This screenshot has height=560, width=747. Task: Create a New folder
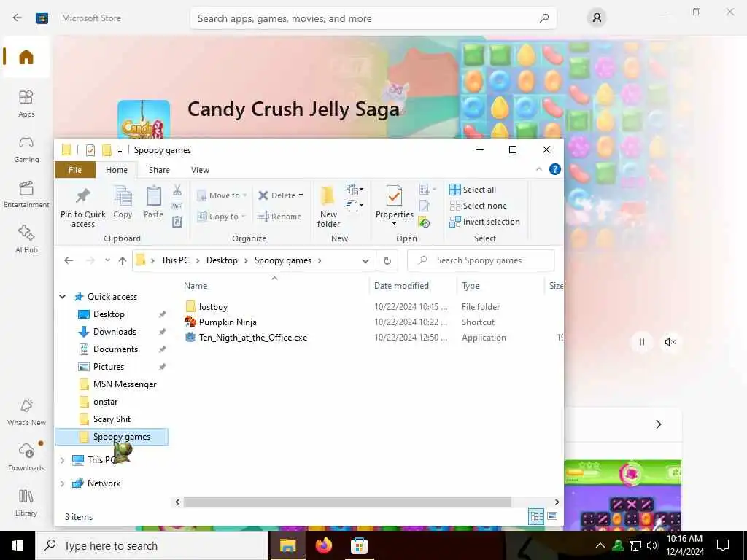click(328, 207)
